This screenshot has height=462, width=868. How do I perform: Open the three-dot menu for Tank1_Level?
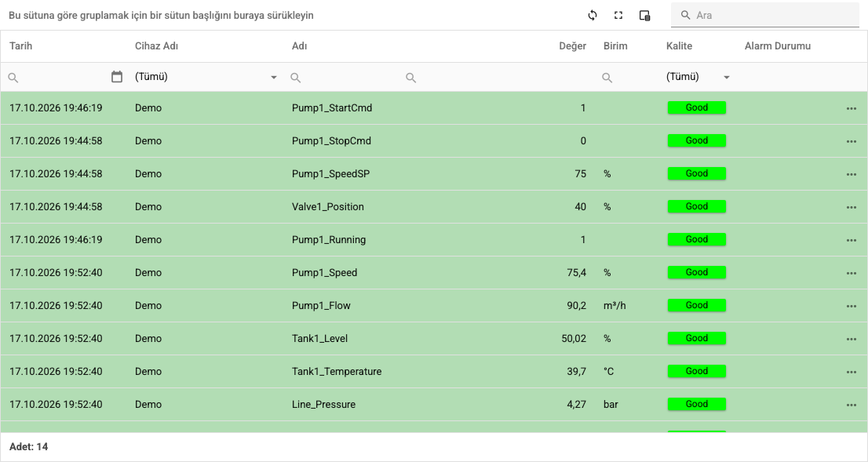[852, 339]
